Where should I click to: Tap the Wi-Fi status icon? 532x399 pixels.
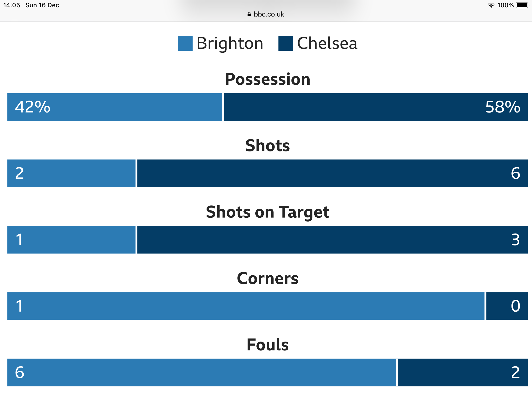point(491,5)
